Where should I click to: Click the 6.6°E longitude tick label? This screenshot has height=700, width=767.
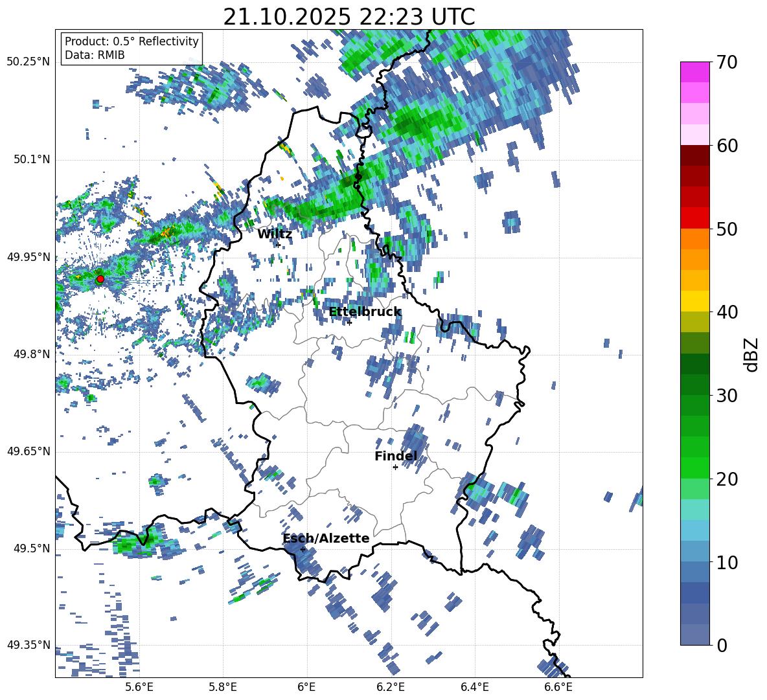(x=558, y=687)
